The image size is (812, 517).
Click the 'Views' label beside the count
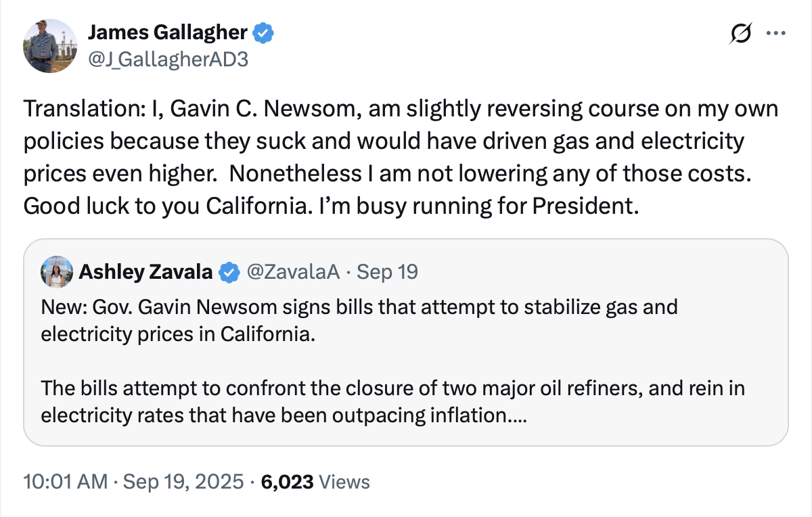pyautogui.click(x=344, y=482)
